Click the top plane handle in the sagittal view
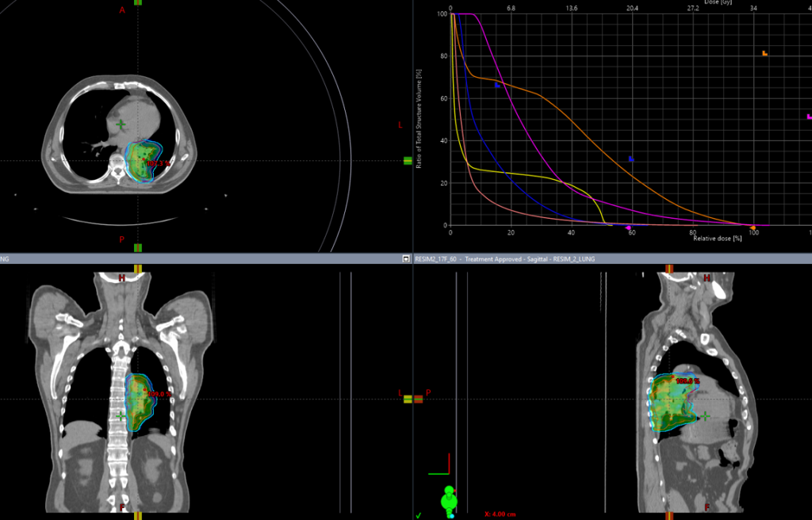 (669, 269)
